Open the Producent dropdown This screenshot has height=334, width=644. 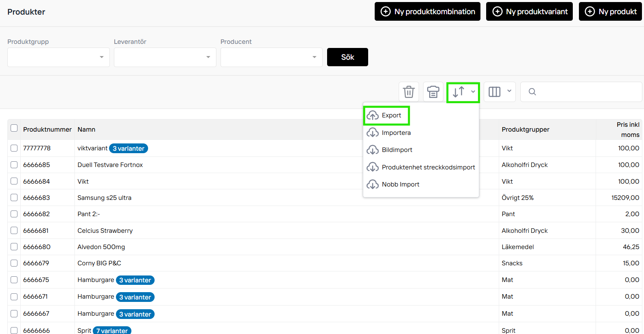click(x=271, y=57)
